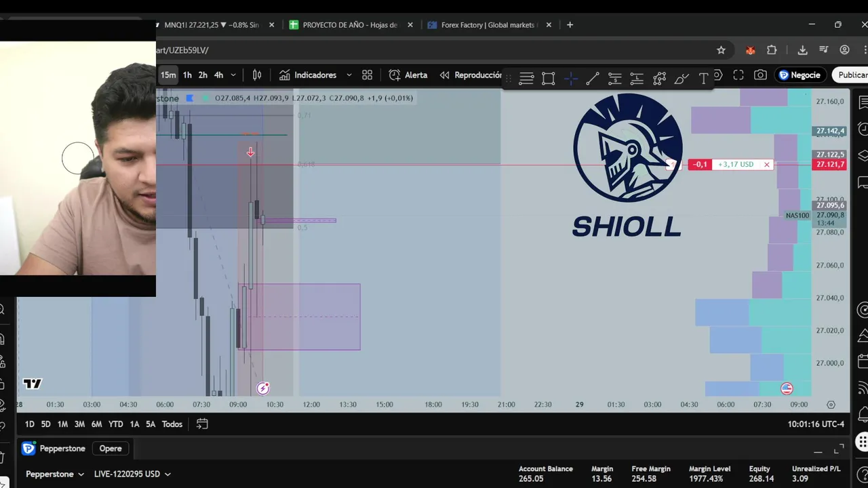Close the position with the red X
Image resolution: width=868 pixels, height=488 pixels.
767,165
